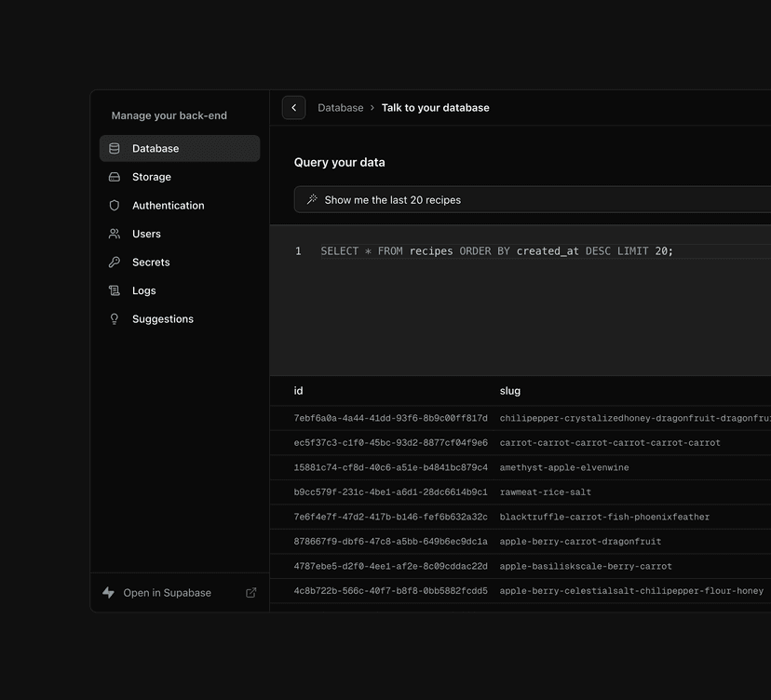Image resolution: width=771 pixels, height=700 pixels.
Task: Click the external-link icon next to Open in Supabase
Action: click(x=250, y=592)
